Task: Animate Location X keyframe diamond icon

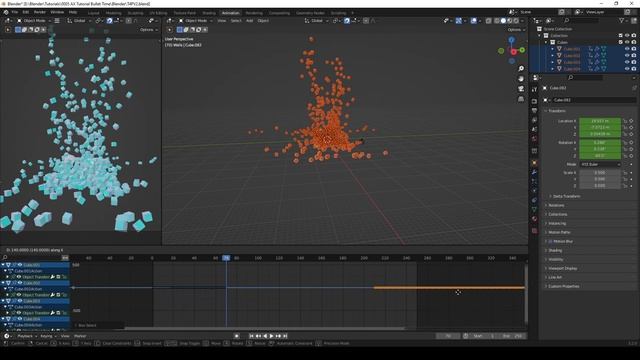Action: 631,121
